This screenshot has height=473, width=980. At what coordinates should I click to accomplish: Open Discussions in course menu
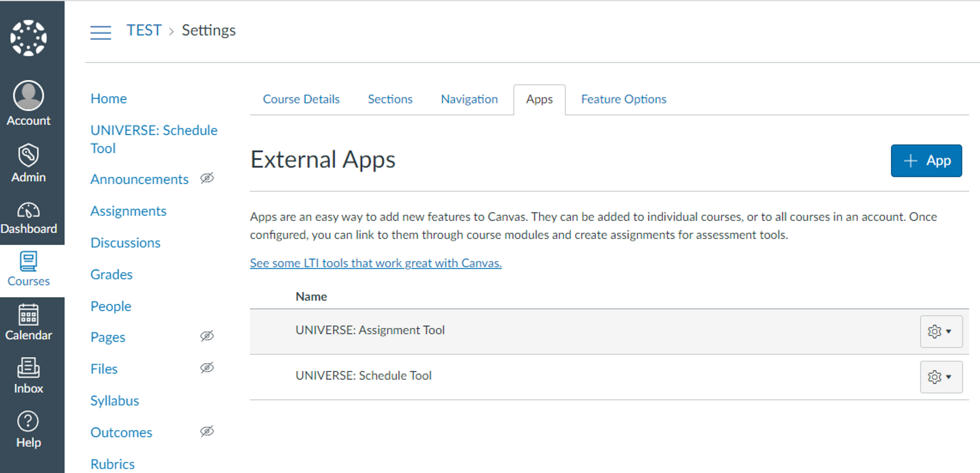125,243
